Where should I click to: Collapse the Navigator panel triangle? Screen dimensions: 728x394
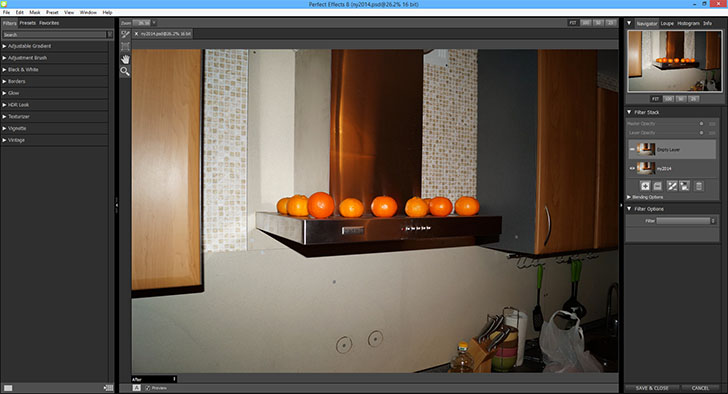(x=629, y=23)
